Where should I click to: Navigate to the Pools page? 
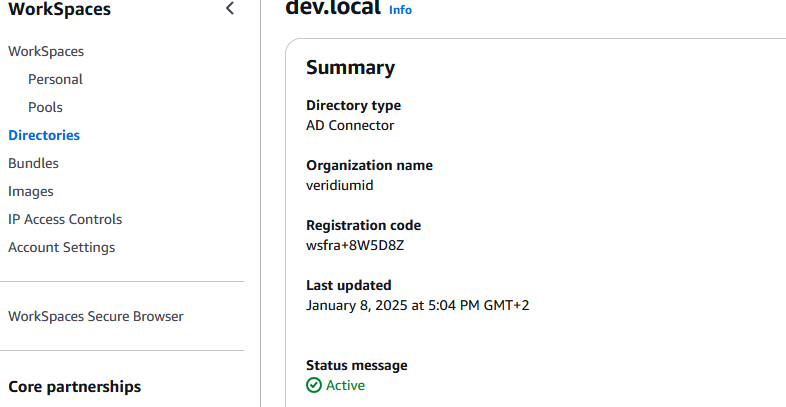[45, 107]
